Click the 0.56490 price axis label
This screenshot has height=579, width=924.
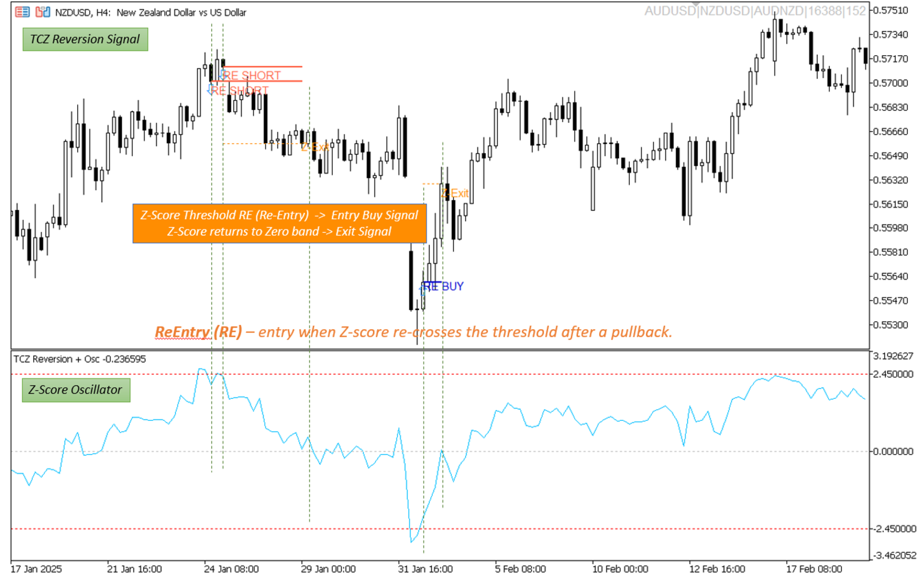coord(891,155)
